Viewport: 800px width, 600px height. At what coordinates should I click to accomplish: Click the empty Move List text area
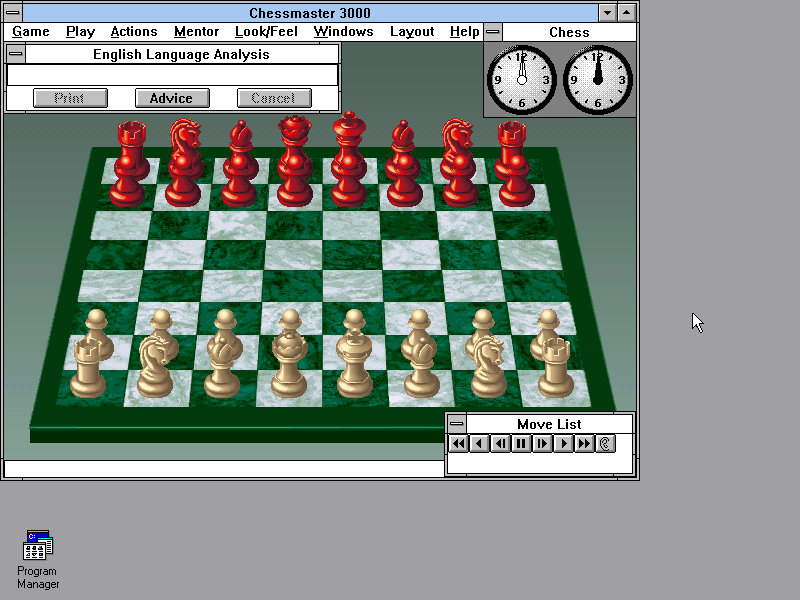pyautogui.click(x=540, y=463)
